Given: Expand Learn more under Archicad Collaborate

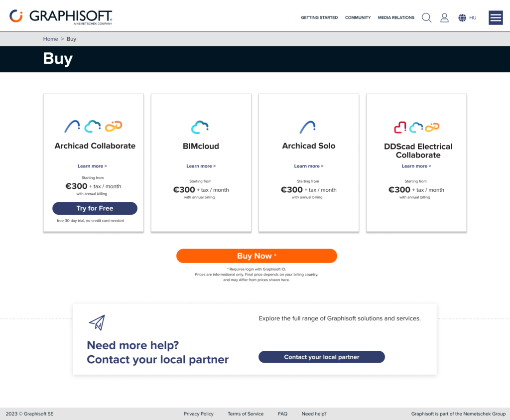Looking at the screenshot, I should (x=92, y=166).
